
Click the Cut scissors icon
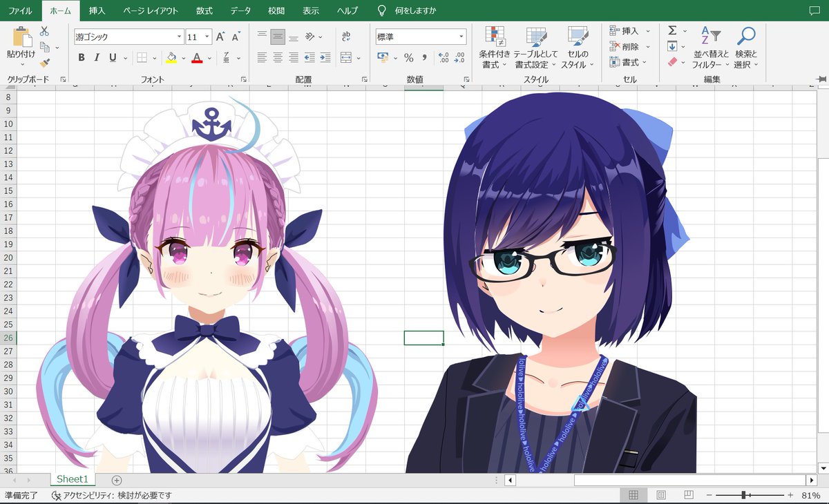44,31
